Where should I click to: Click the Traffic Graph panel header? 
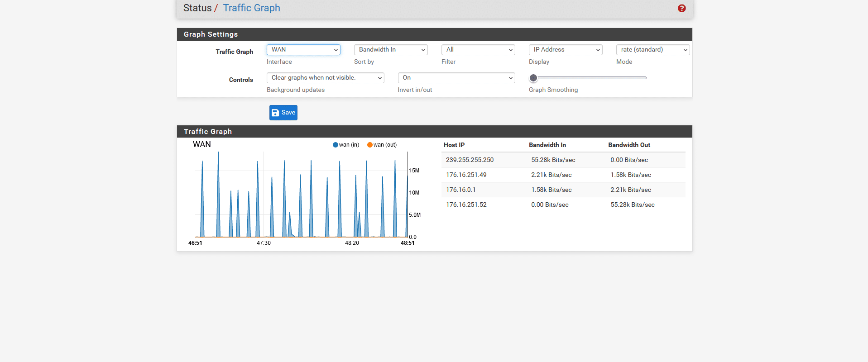pyautogui.click(x=435, y=132)
